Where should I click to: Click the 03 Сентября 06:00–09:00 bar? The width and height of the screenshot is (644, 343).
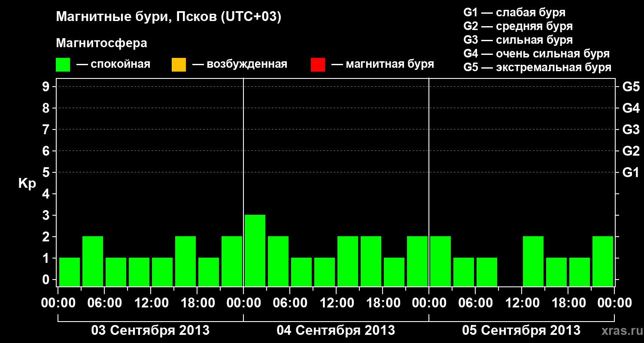click(x=116, y=272)
